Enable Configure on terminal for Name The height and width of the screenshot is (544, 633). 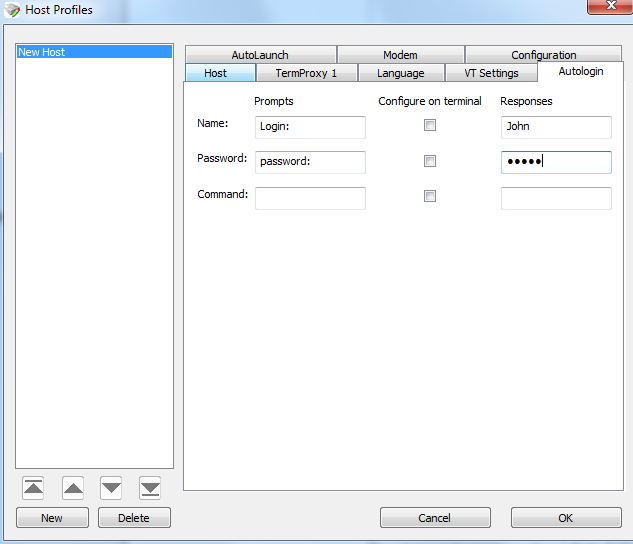coord(430,126)
